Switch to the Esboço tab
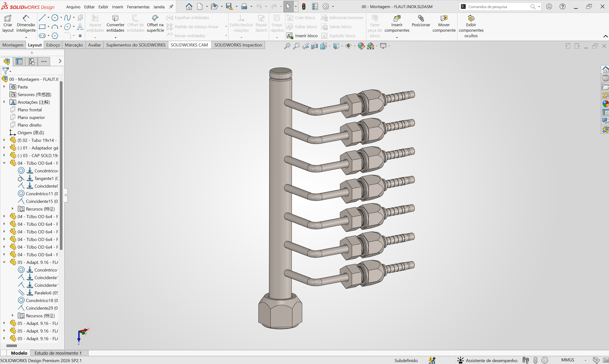Image resolution: width=609 pixels, height=364 pixels. [x=53, y=45]
